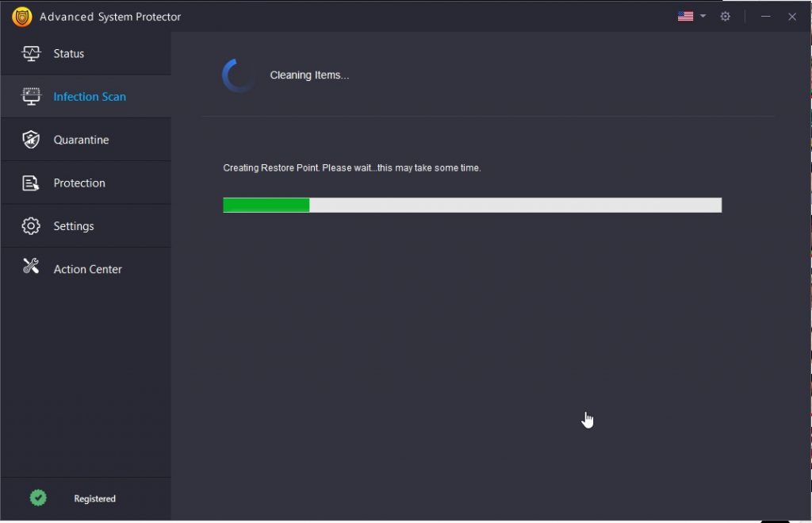Select the Cleaning Items status text
The width and height of the screenshot is (812, 523).
(309, 75)
